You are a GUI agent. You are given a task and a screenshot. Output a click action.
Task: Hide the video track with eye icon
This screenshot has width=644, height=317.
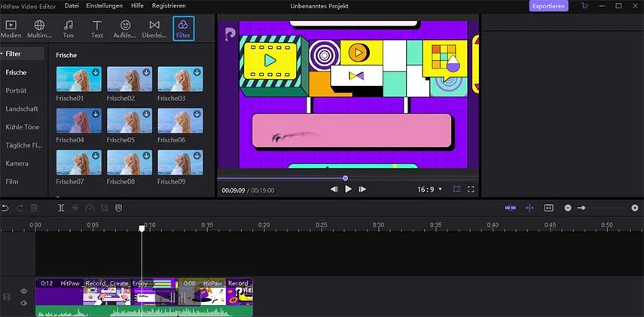coord(24,291)
